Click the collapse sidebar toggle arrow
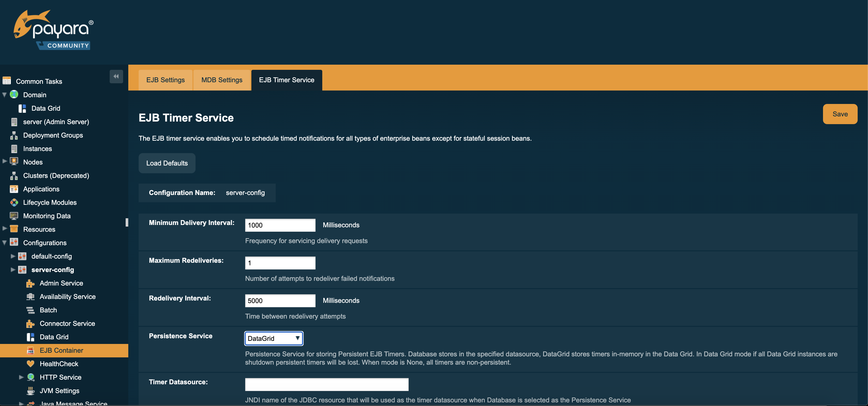 coord(116,76)
